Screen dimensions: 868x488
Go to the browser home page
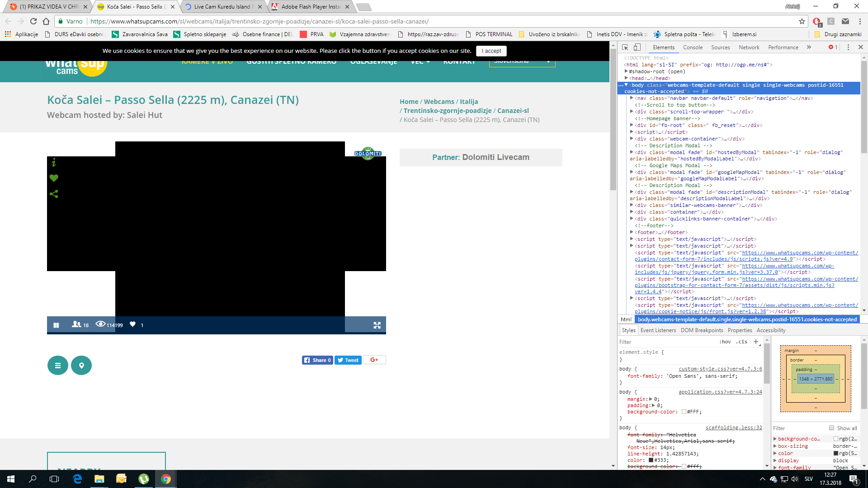pyautogui.click(x=46, y=21)
